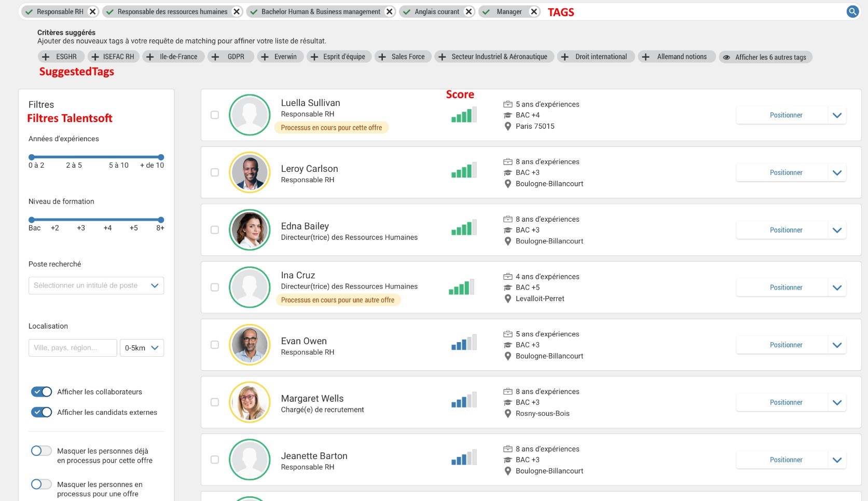The image size is (868, 501).
Task: Show the 6 other hidden tags
Action: tap(765, 57)
